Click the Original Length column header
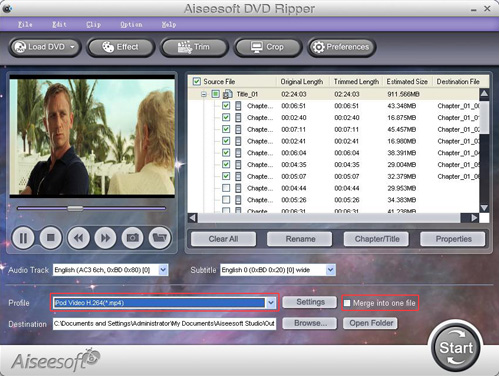Viewport: 500px width, 376px height. click(302, 81)
